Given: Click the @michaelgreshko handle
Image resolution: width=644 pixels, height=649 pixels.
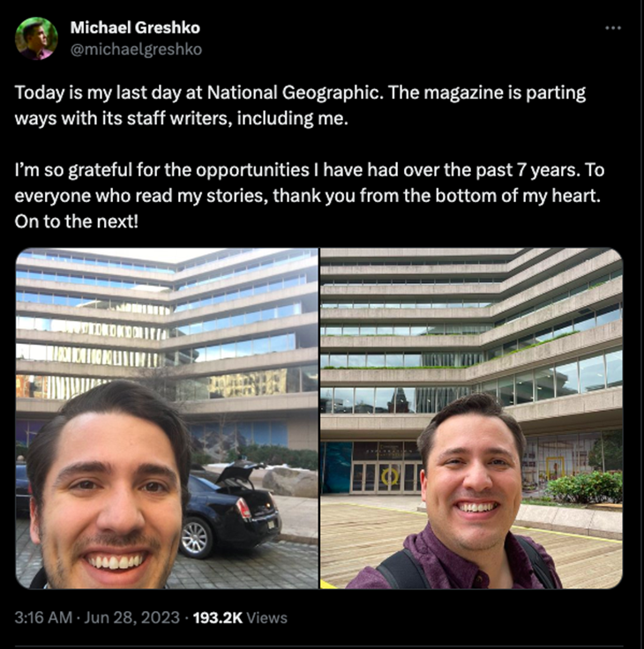Looking at the screenshot, I should [x=136, y=49].
